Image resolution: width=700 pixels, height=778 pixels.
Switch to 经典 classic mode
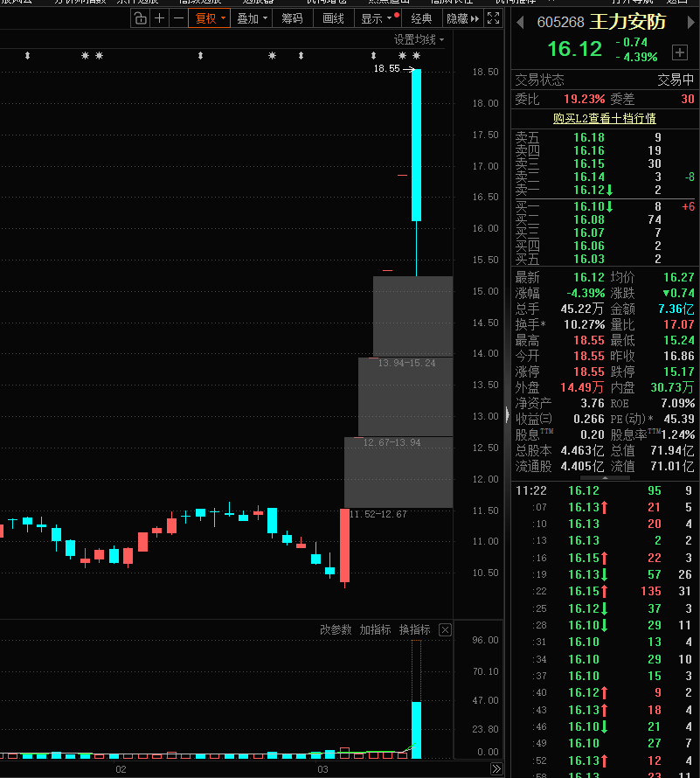[x=421, y=18]
